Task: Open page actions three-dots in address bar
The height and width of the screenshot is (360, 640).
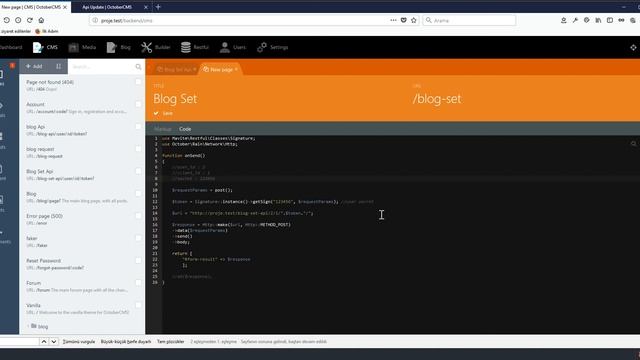Action: point(393,20)
